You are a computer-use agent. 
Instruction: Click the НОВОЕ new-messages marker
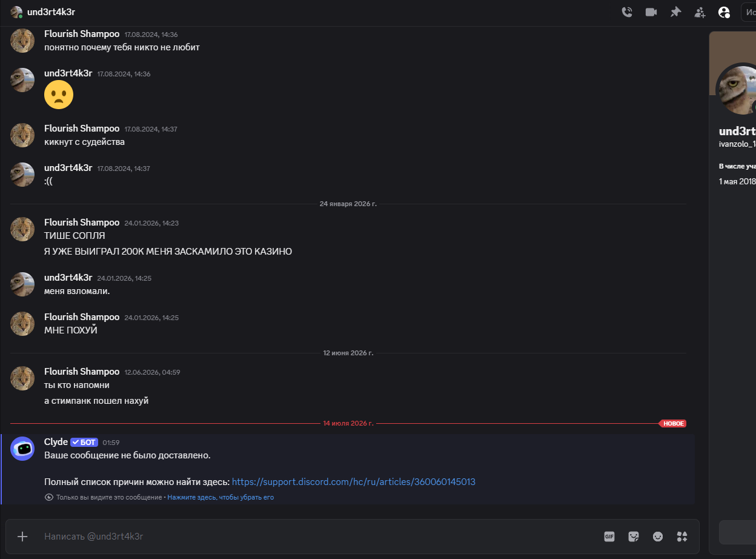point(673,423)
